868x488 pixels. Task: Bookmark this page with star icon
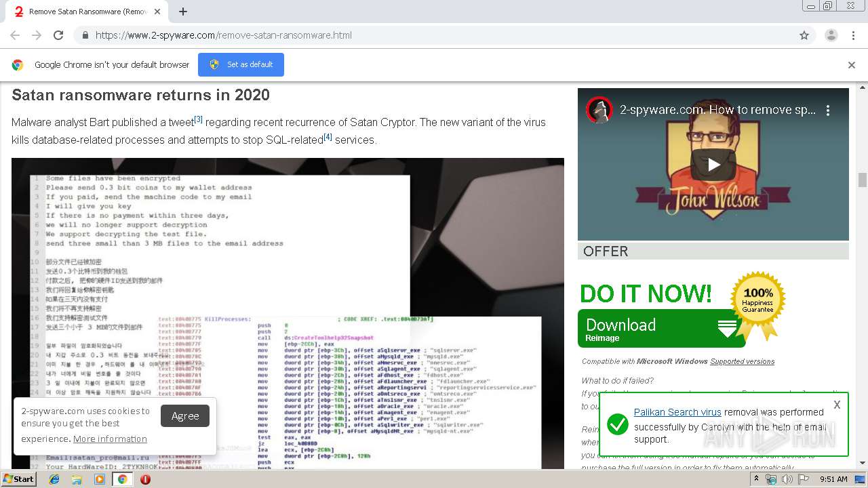tap(804, 35)
